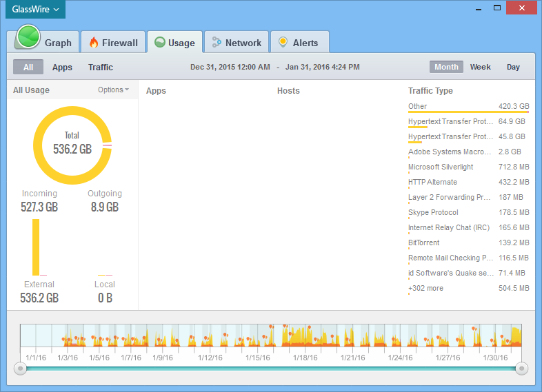542x392 pixels.
Task: Click the Usage pie icon
Action: (160, 43)
